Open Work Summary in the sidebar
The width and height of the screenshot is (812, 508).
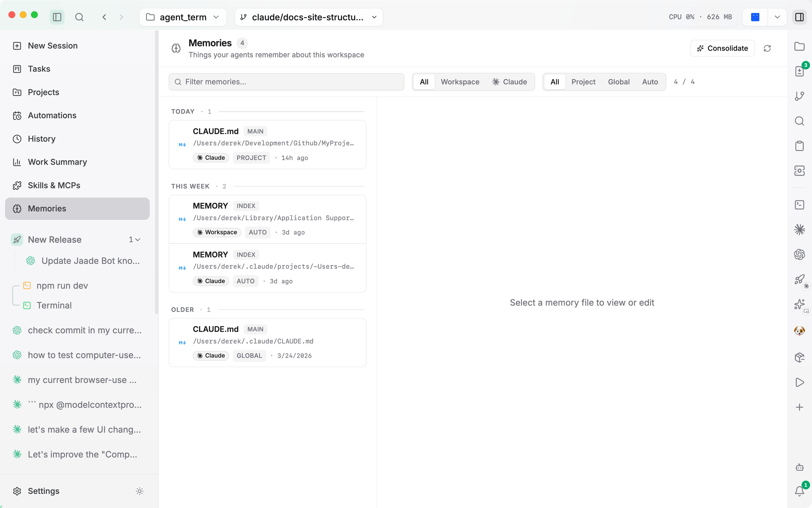[77, 162]
